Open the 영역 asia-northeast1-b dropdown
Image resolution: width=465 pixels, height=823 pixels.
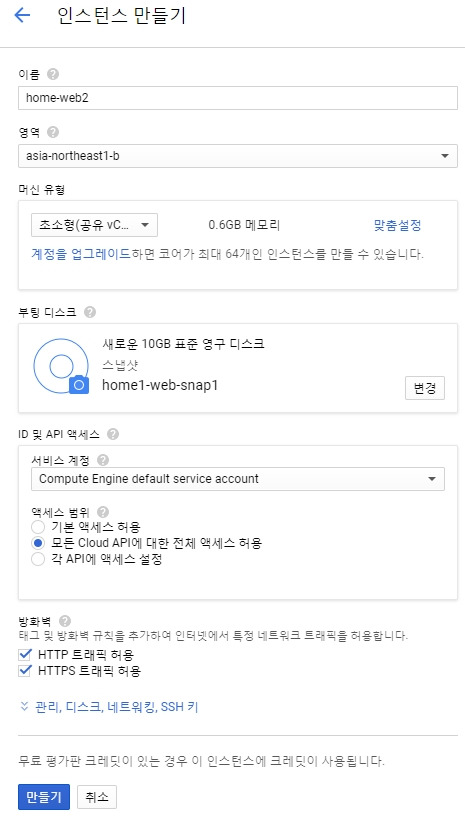click(238, 156)
